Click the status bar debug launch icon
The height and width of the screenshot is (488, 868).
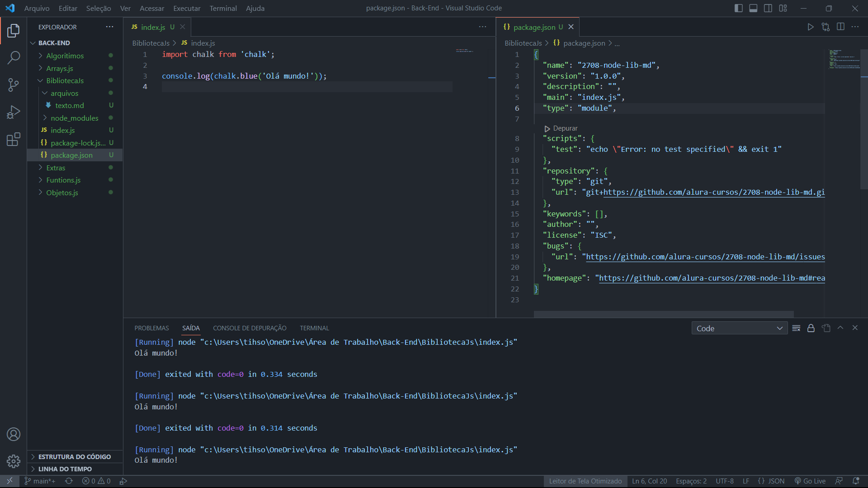click(123, 481)
